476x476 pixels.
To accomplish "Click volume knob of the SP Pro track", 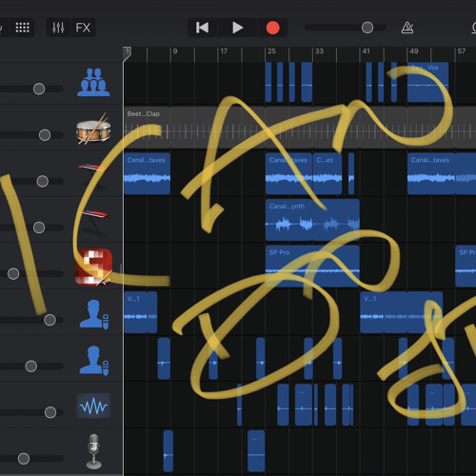I will point(13,273).
